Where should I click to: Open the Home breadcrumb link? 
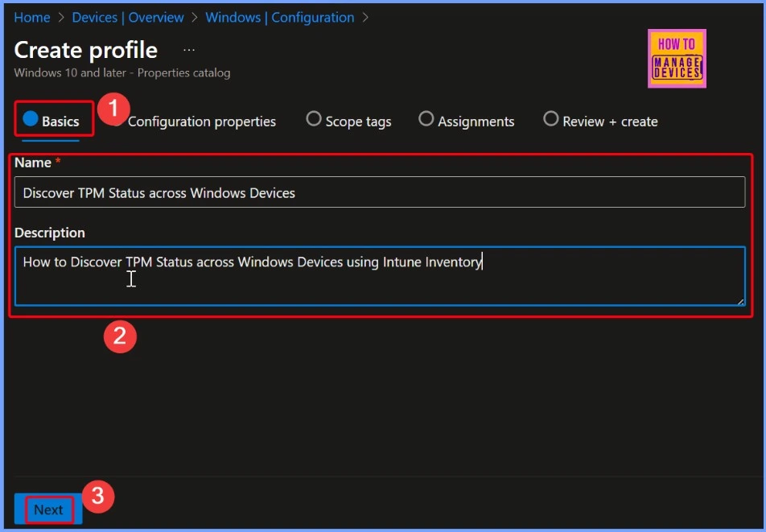click(x=31, y=18)
